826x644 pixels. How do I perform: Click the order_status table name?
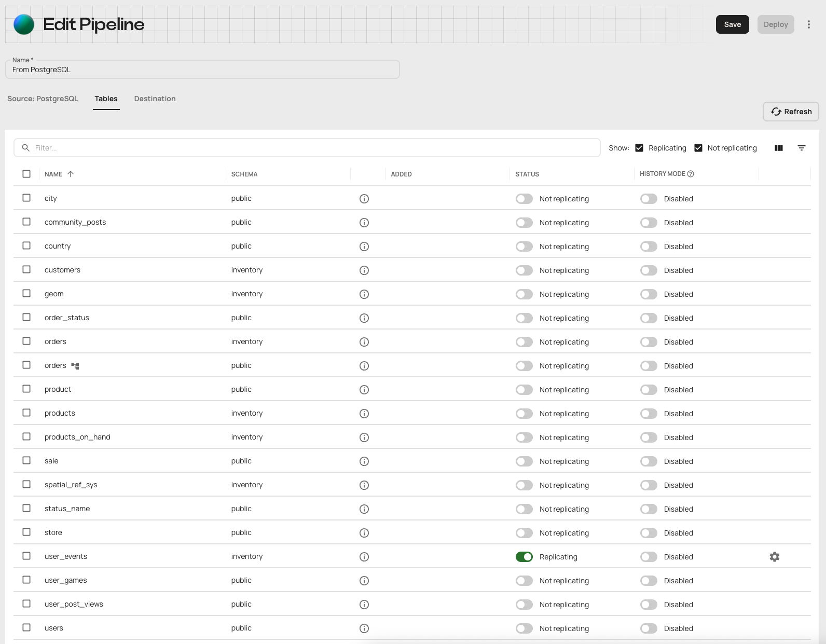click(67, 318)
